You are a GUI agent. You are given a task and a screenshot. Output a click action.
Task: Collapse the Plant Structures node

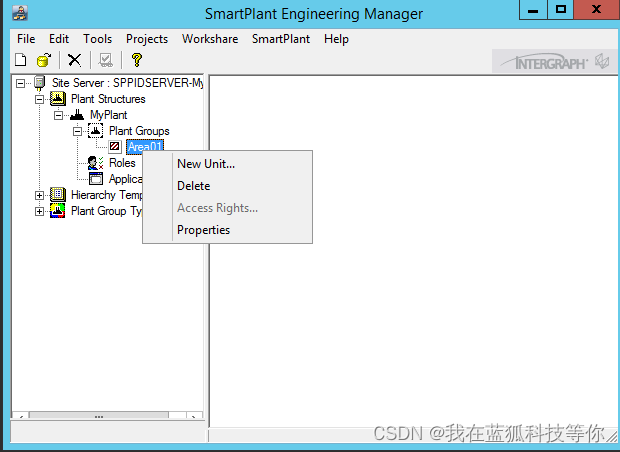click(39, 99)
